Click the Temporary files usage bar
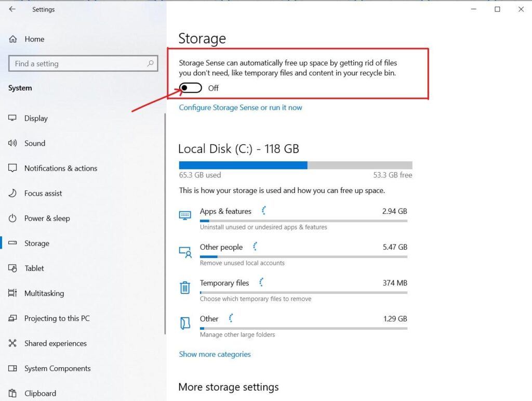Viewport: 532px width, 401px height. pos(303,292)
